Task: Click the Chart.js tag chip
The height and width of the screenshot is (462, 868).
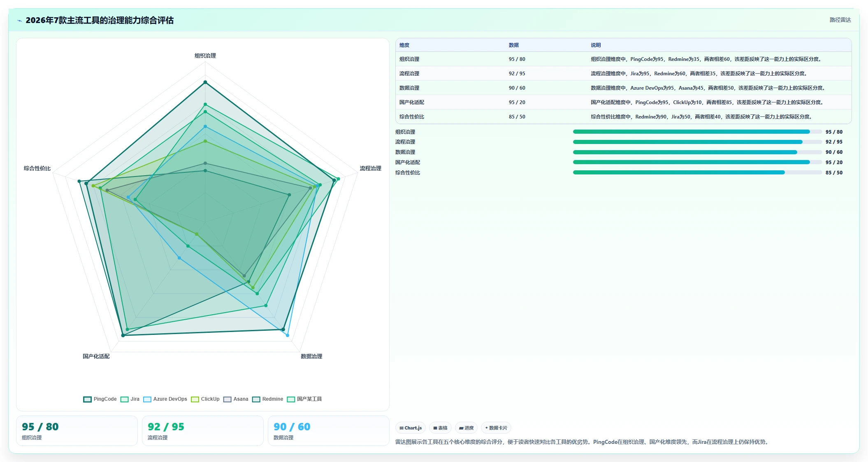Action: tap(411, 428)
